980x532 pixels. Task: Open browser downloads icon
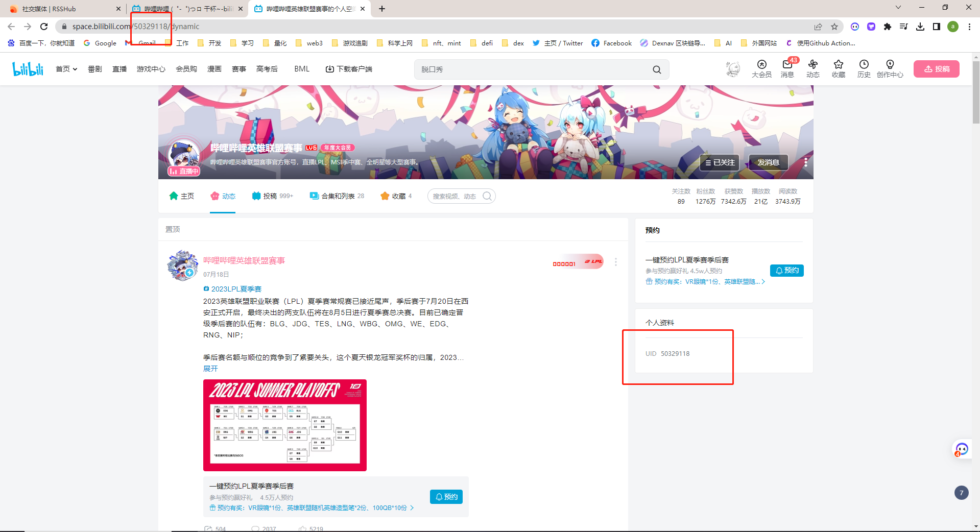coord(920,27)
